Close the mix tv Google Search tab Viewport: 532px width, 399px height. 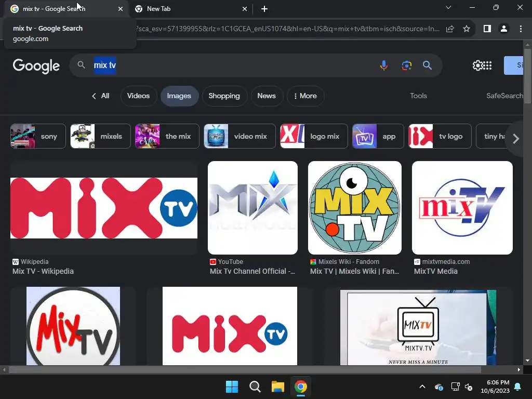pyautogui.click(x=121, y=9)
